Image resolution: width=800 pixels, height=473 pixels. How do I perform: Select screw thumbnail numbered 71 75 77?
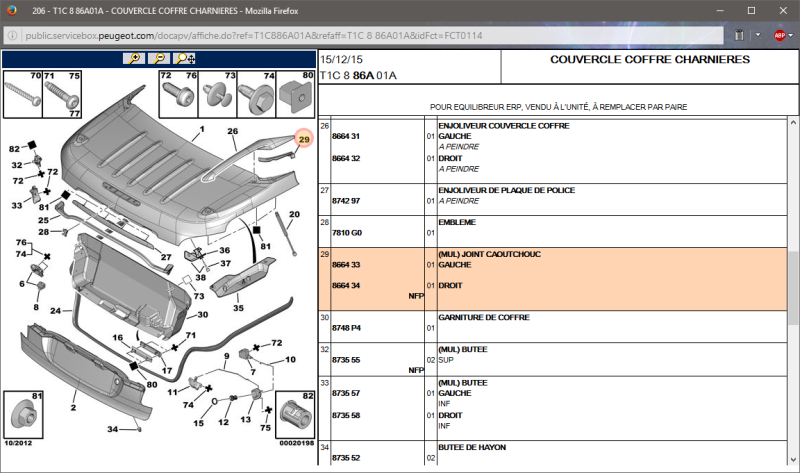click(62, 94)
